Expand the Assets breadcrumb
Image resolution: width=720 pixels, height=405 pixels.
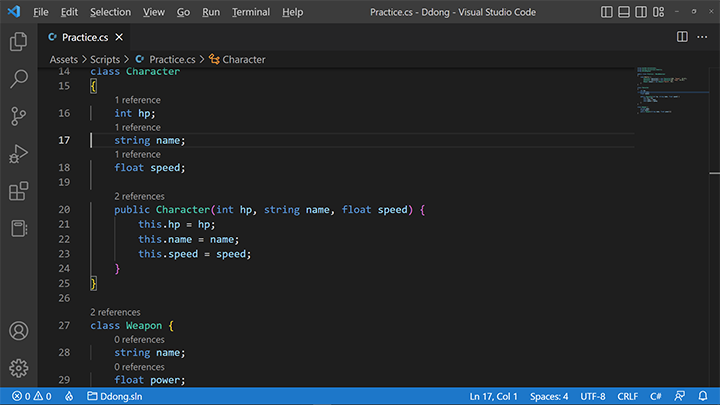(64, 59)
